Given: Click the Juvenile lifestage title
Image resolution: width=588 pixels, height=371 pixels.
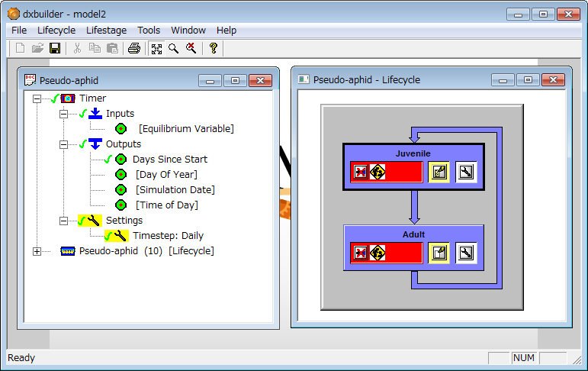Looking at the screenshot, I should [x=413, y=153].
